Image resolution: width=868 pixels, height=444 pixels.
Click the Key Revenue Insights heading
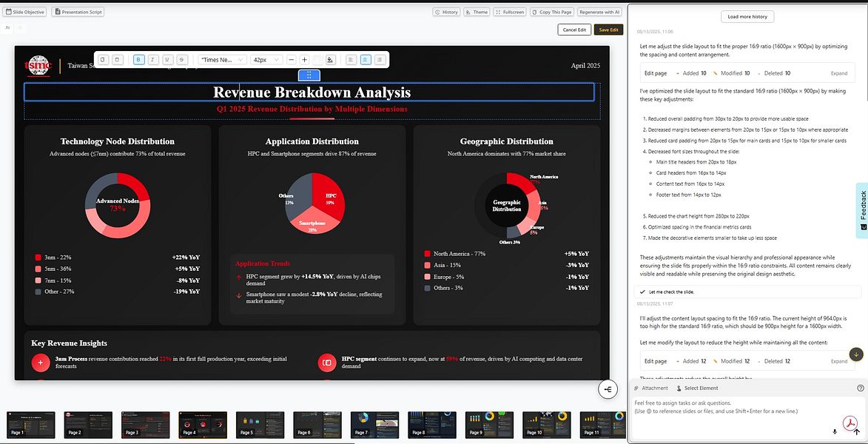pyautogui.click(x=70, y=343)
